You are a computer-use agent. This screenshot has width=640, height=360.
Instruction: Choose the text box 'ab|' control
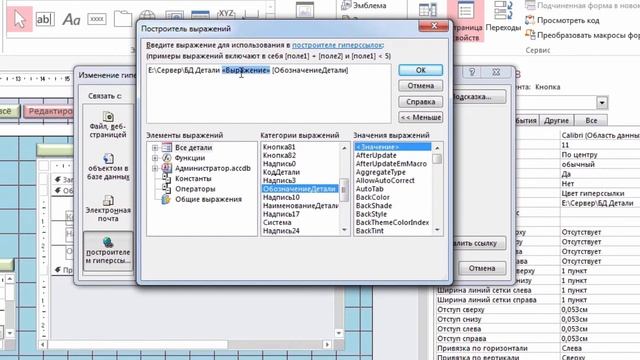point(45,19)
